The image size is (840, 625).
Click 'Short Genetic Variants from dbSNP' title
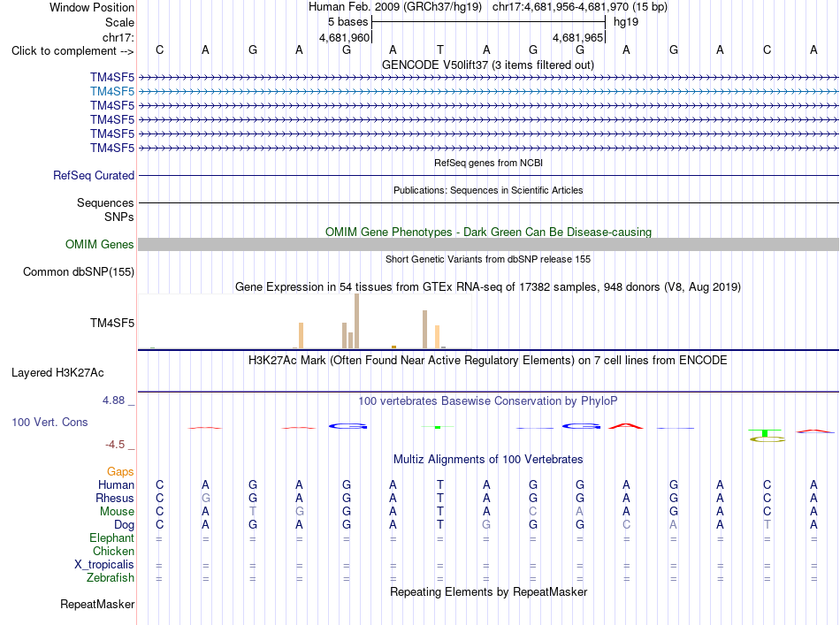[x=488, y=259]
